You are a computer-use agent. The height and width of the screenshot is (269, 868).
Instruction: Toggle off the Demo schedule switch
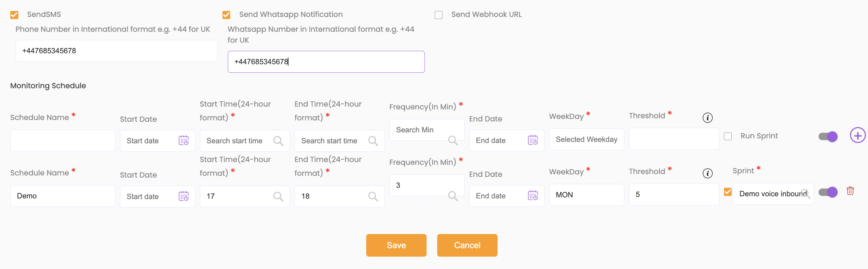click(828, 192)
